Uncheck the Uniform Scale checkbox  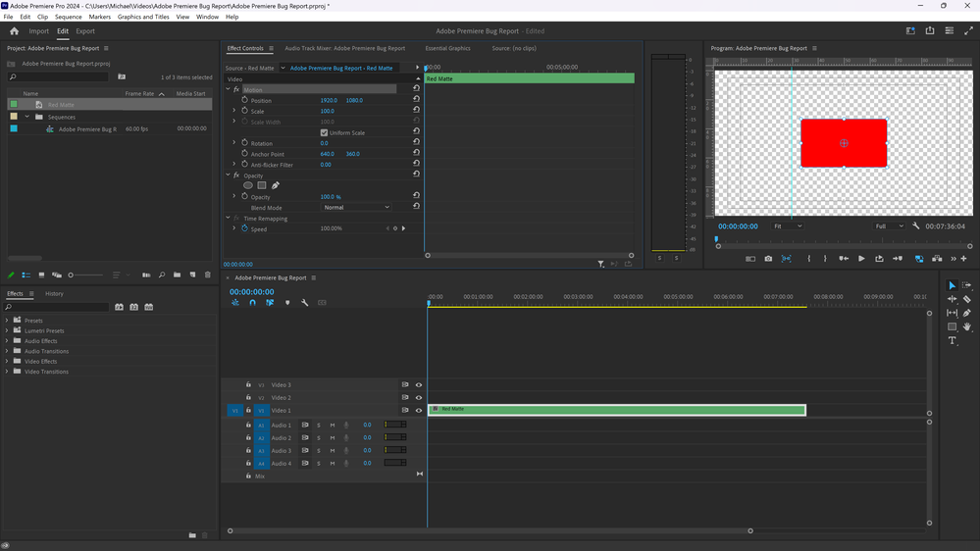[324, 132]
